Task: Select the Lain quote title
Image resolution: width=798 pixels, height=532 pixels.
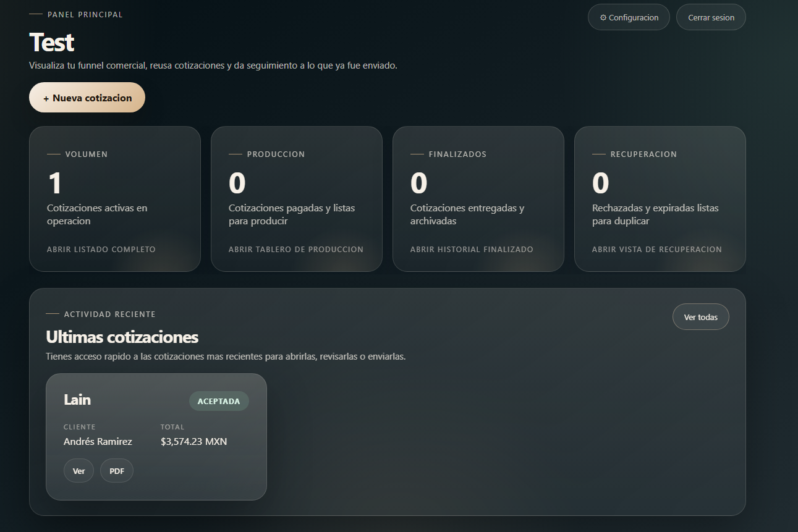Action: pos(77,400)
